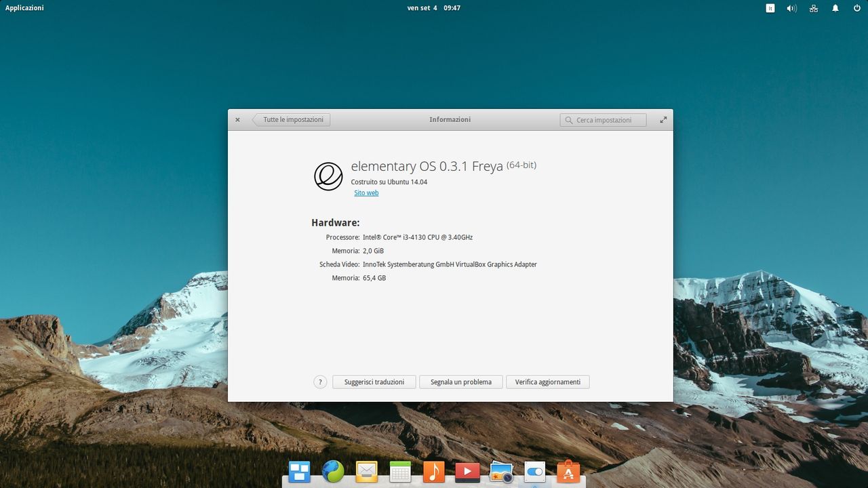Click the Sito web link

366,193
